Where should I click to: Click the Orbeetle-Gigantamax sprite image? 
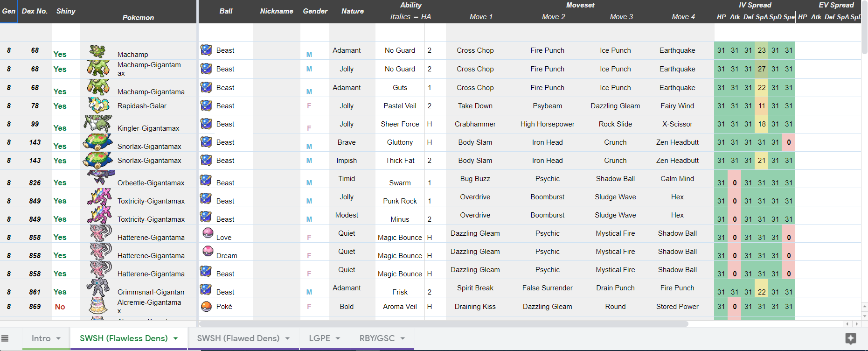point(101,177)
